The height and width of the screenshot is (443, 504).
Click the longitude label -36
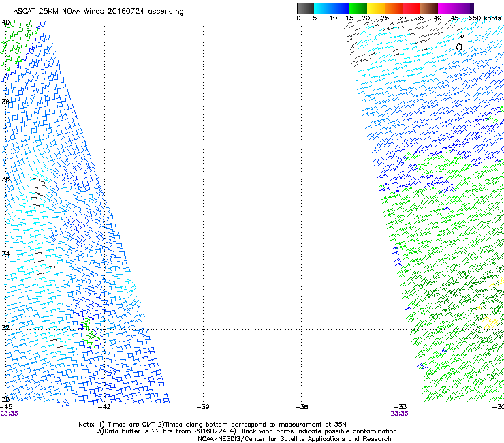coord(302,407)
